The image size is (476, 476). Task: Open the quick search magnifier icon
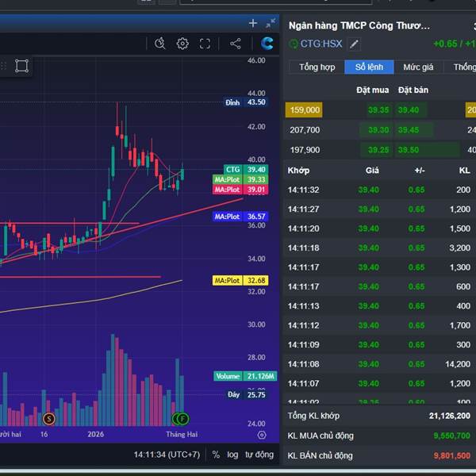[x=160, y=44]
